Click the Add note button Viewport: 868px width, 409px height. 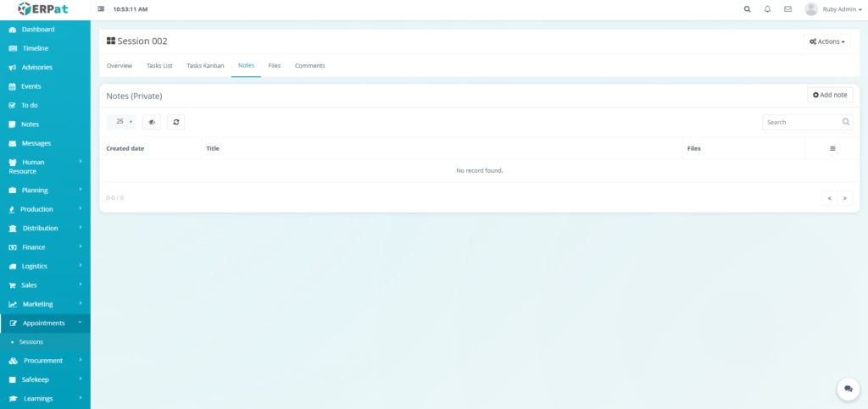(x=830, y=95)
